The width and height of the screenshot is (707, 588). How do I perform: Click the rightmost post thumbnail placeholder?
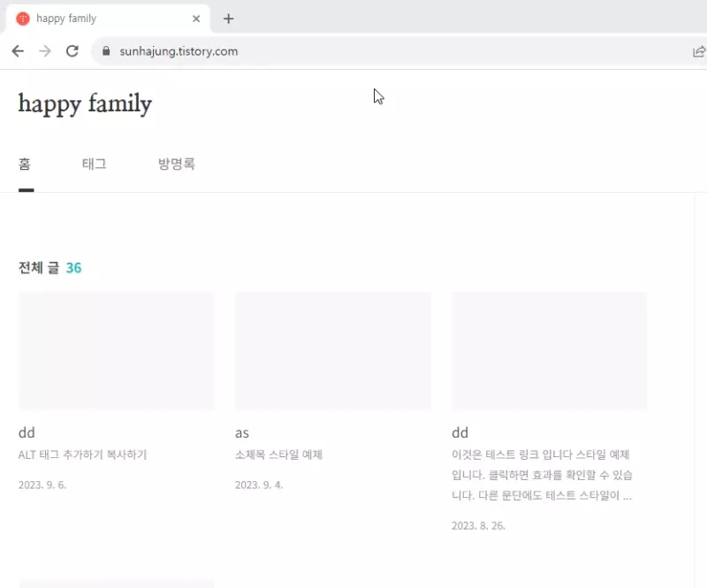(x=549, y=350)
